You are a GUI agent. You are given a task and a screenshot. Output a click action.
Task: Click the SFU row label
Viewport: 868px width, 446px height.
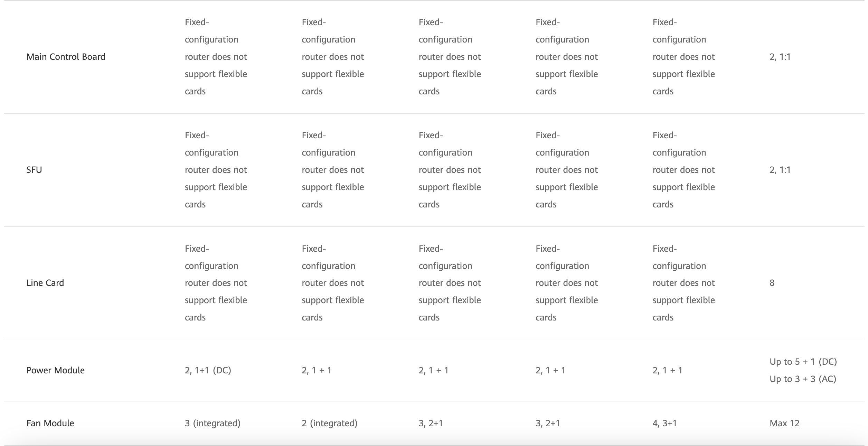click(34, 170)
